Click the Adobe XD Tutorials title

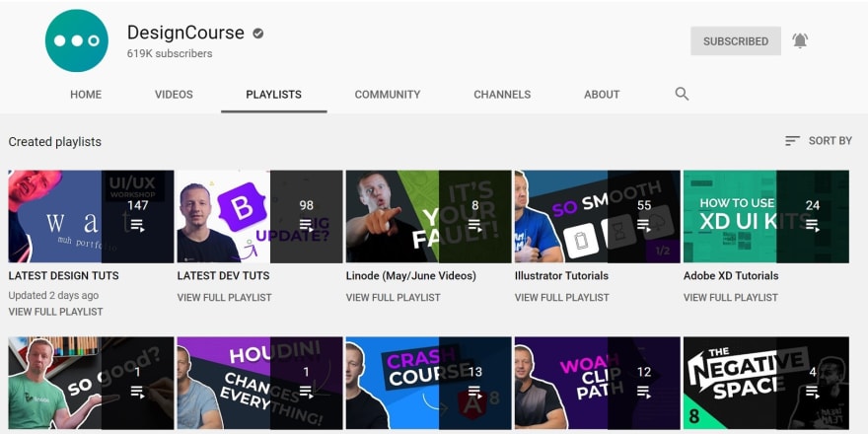pos(731,275)
